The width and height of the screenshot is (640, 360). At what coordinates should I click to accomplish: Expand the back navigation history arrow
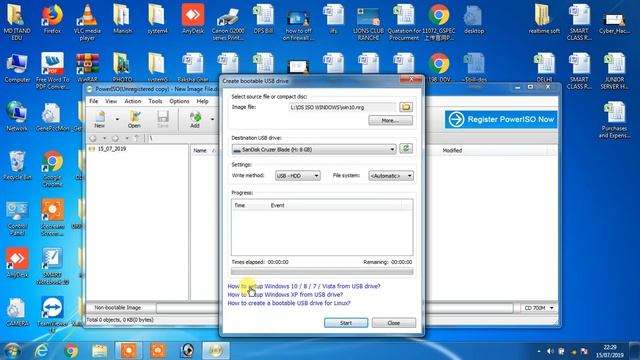point(104,138)
